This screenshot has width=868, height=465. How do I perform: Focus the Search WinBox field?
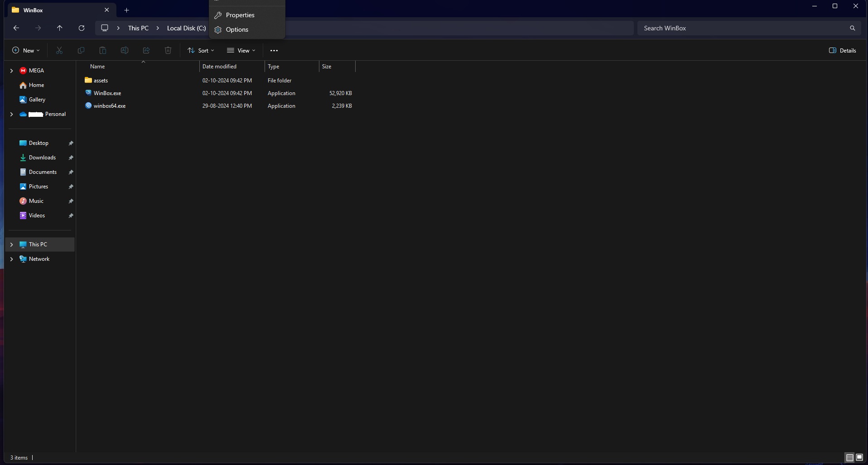(x=743, y=28)
